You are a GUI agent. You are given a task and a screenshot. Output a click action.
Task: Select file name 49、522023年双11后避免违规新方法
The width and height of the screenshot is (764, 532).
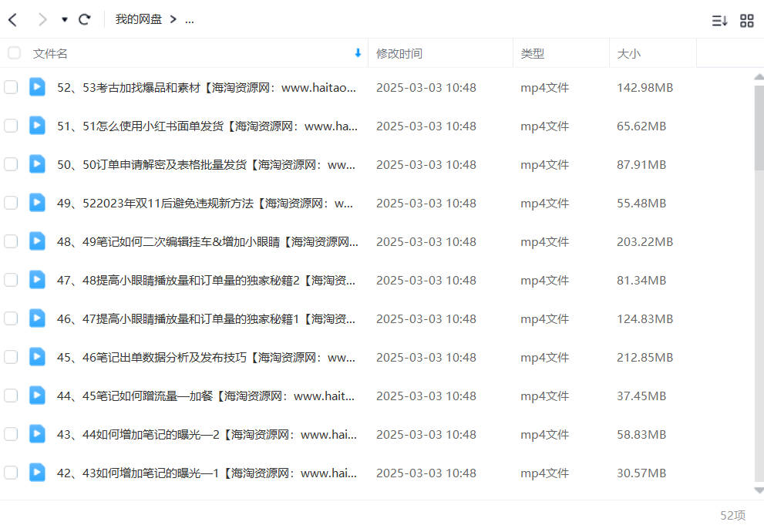pyautogui.click(x=205, y=203)
